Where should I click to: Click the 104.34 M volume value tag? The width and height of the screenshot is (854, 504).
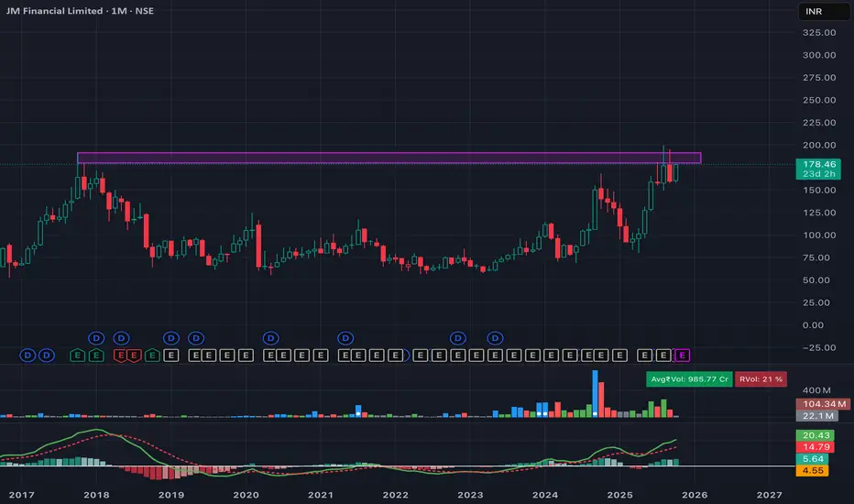pyautogui.click(x=824, y=404)
